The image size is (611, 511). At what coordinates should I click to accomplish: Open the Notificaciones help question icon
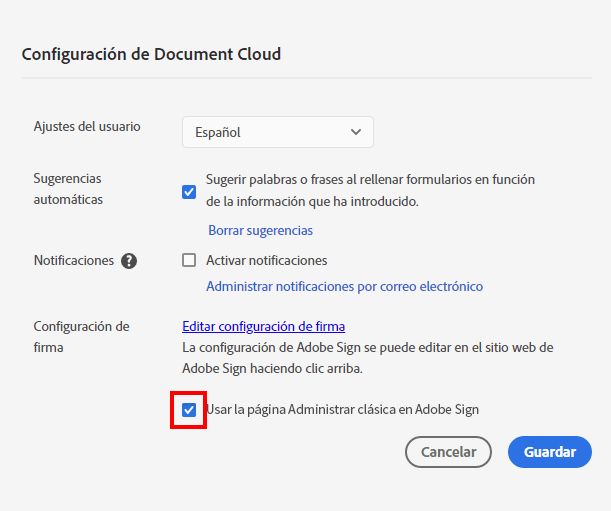pyautogui.click(x=129, y=261)
